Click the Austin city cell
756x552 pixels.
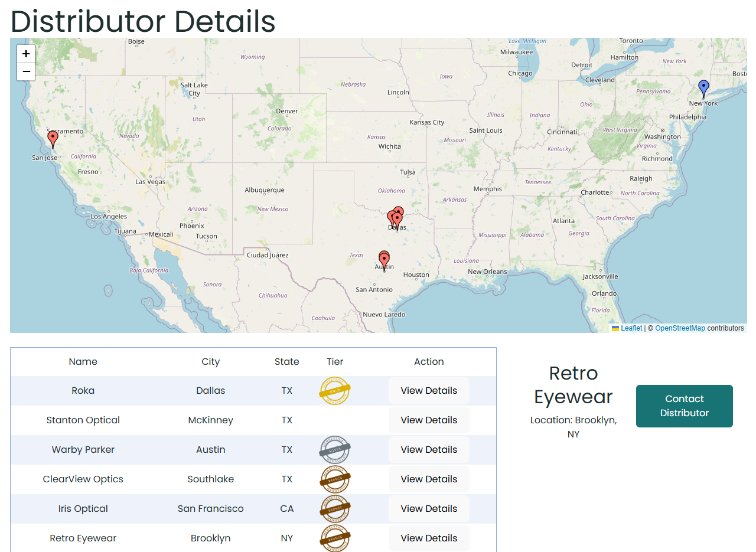[x=211, y=450]
